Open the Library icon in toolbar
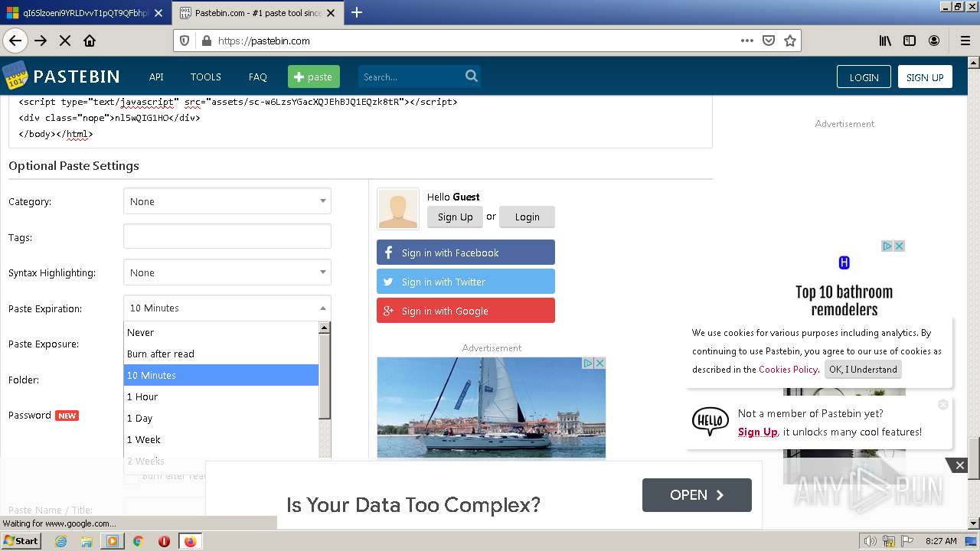Viewport: 980px width, 551px height. coord(885,41)
